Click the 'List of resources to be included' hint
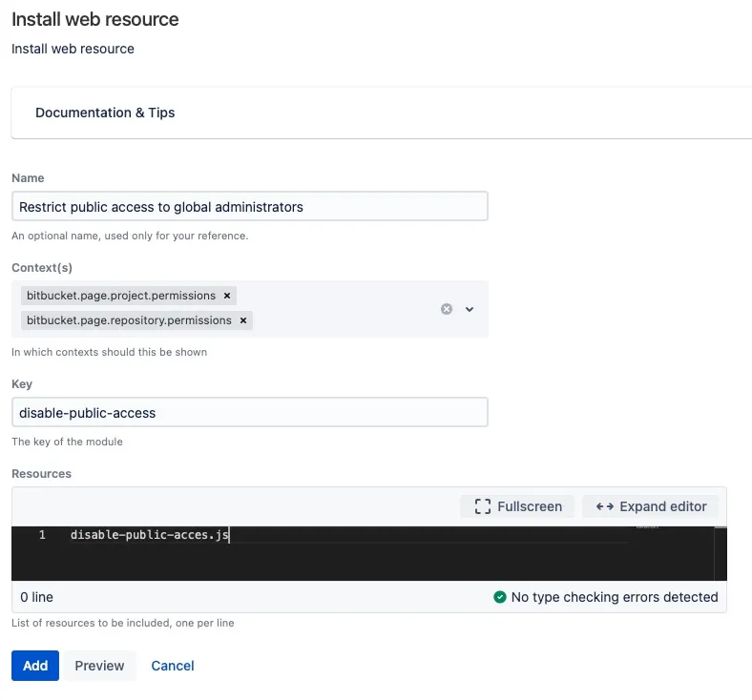Screen dimensions: 752x700 tap(123, 623)
